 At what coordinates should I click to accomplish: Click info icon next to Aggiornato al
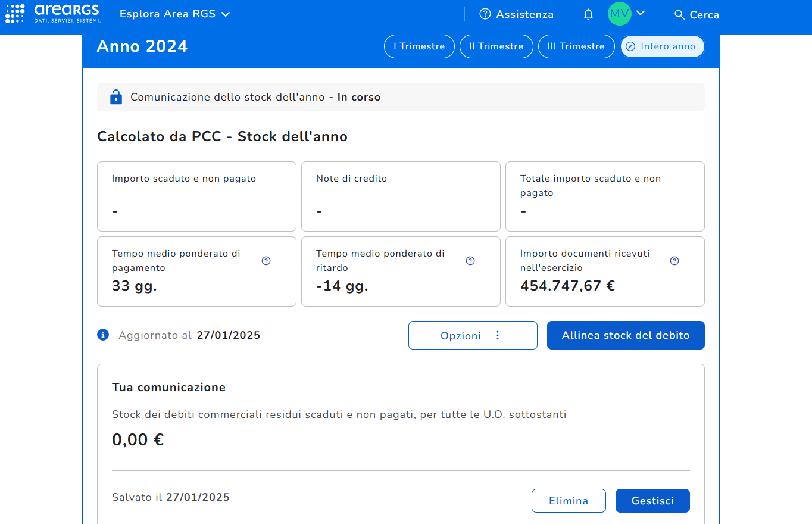click(103, 335)
